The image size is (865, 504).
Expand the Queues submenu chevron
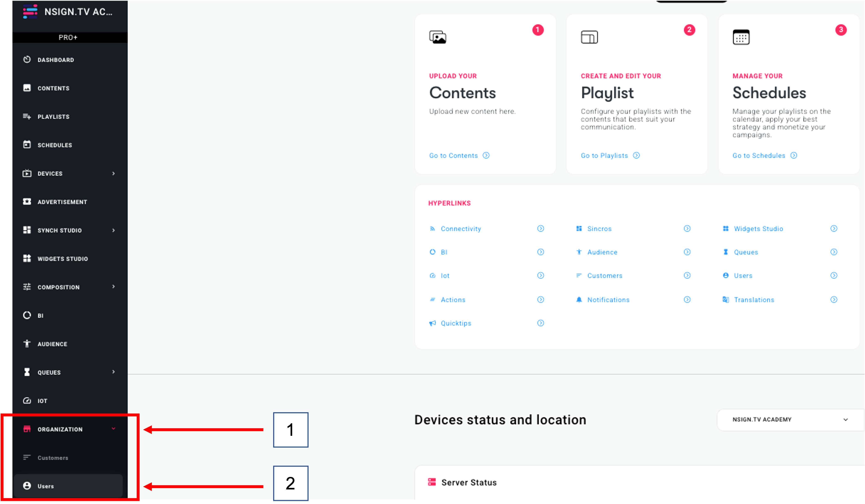tap(114, 372)
